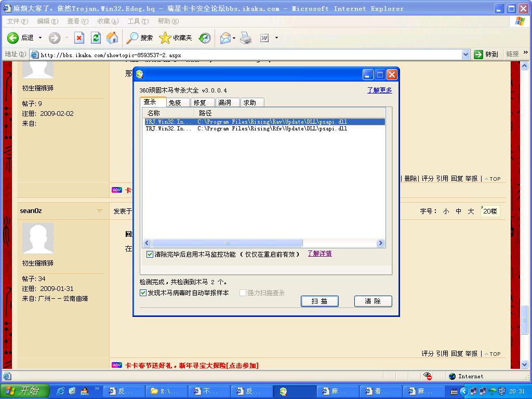Open Search with the magnifier icon
This screenshot has width=532, height=399.
pyautogui.click(x=132, y=38)
